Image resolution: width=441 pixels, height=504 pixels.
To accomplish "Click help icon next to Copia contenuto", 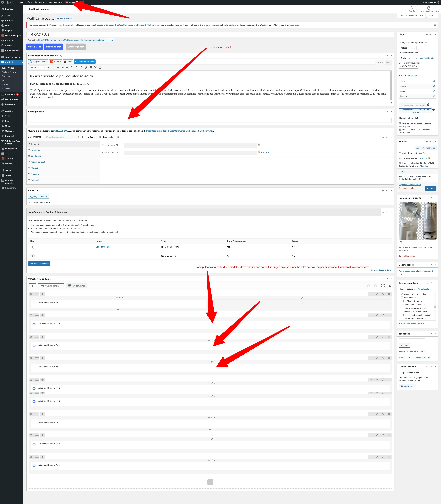I will click(428, 105).
